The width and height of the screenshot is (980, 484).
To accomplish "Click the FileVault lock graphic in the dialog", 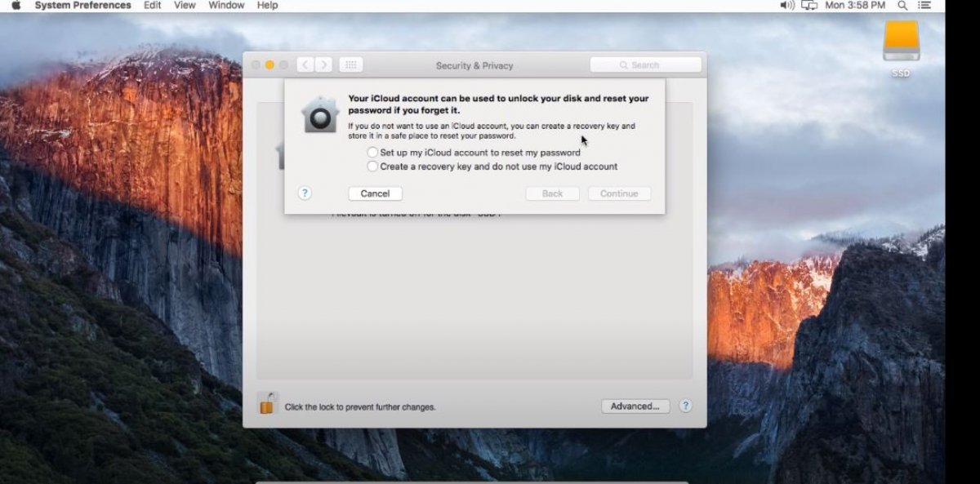I will pyautogui.click(x=320, y=116).
